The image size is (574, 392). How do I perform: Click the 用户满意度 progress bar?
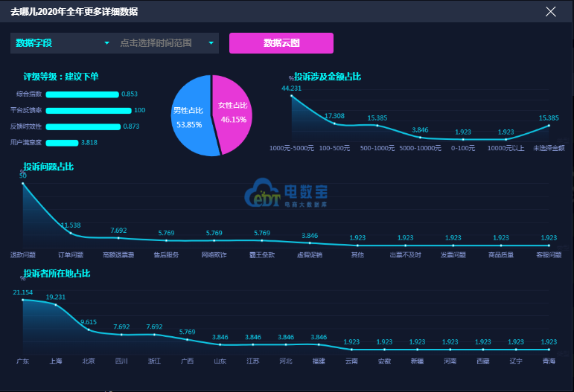click(63, 143)
